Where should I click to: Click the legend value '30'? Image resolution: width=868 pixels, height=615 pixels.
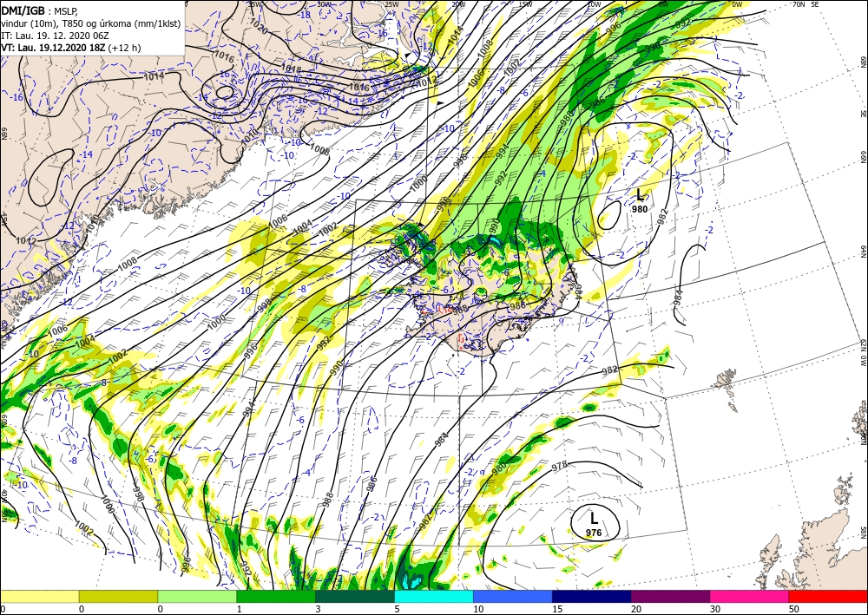click(713, 609)
